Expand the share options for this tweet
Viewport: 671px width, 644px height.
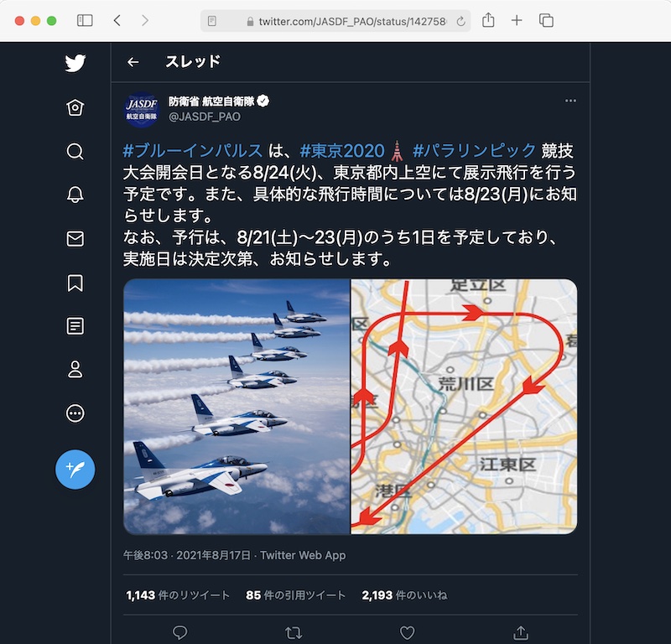[521, 633]
